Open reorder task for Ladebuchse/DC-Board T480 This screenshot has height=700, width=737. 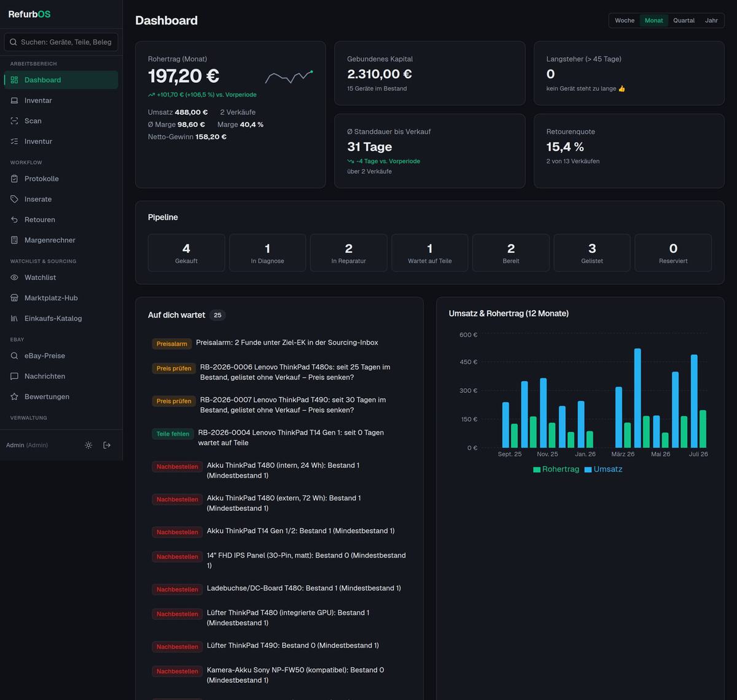279,588
